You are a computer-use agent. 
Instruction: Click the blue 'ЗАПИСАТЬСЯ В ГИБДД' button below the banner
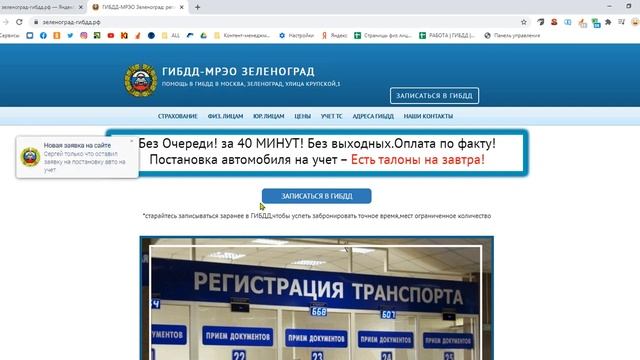[x=316, y=196]
